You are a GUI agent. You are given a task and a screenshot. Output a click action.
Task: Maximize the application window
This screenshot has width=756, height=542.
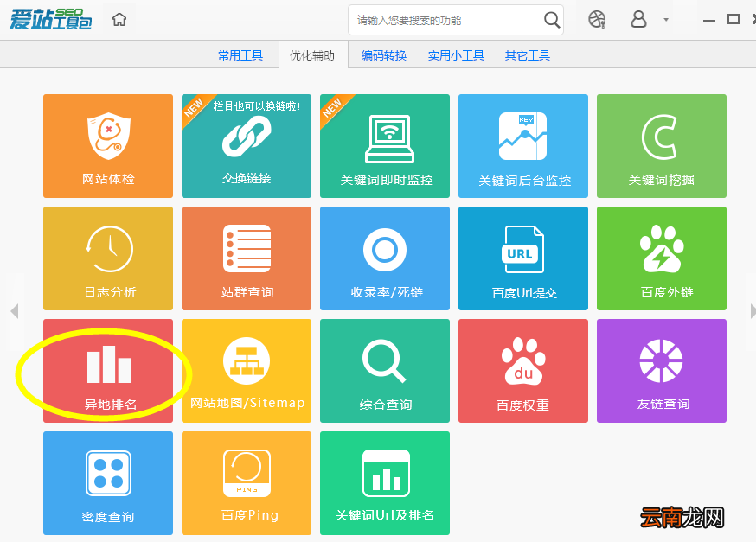click(734, 19)
